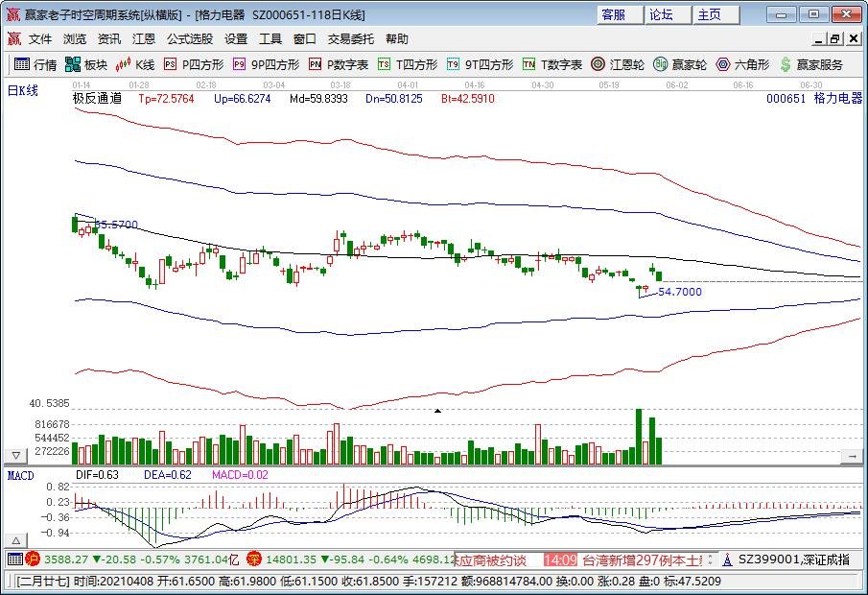
Task: Open the P数字表 tool
Action: pyautogui.click(x=339, y=65)
